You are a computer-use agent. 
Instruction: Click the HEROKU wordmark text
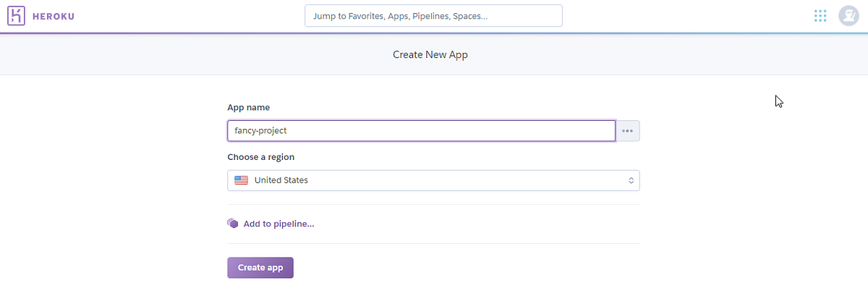coord(54,17)
